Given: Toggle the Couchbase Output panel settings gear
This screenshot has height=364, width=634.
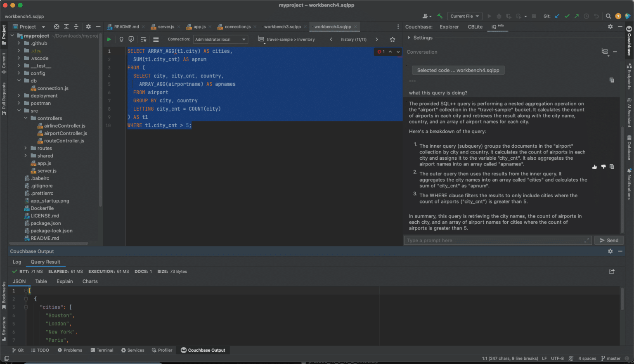Looking at the screenshot, I should point(610,251).
